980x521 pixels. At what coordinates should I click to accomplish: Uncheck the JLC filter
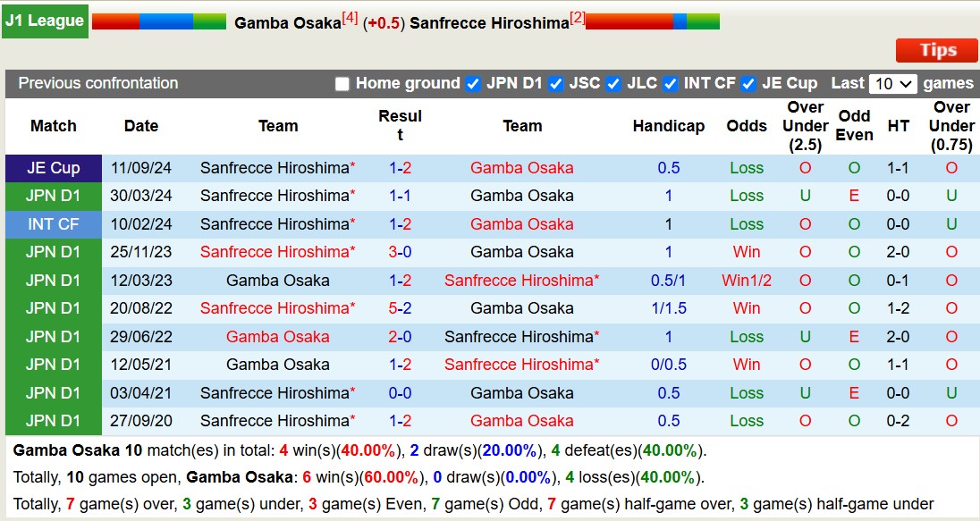pos(613,83)
